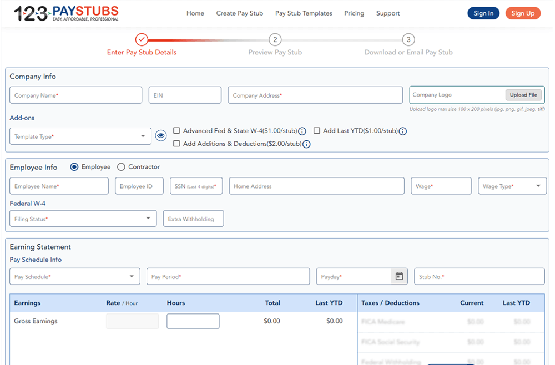
Task: Click step 1 checkmark circle
Action: [x=142, y=39]
